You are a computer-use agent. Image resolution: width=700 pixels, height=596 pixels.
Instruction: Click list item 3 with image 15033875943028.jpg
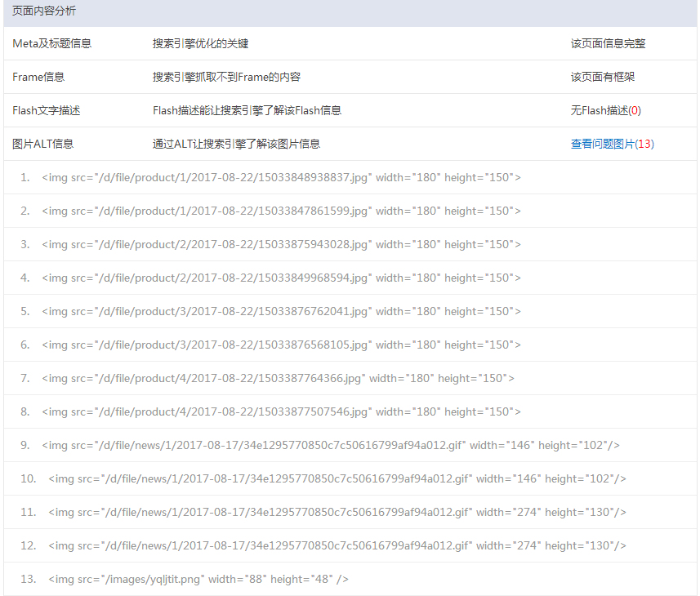tap(281, 244)
